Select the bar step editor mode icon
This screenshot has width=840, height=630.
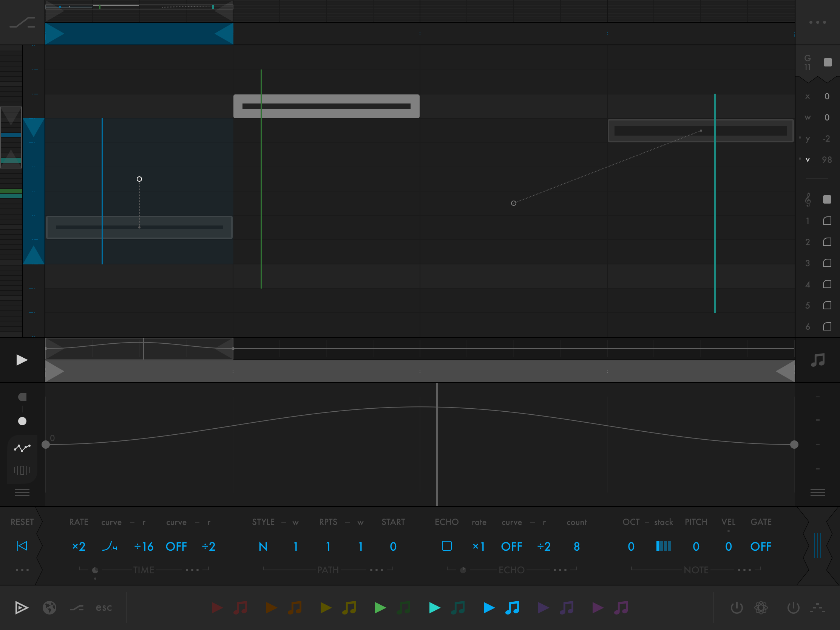[x=22, y=470]
